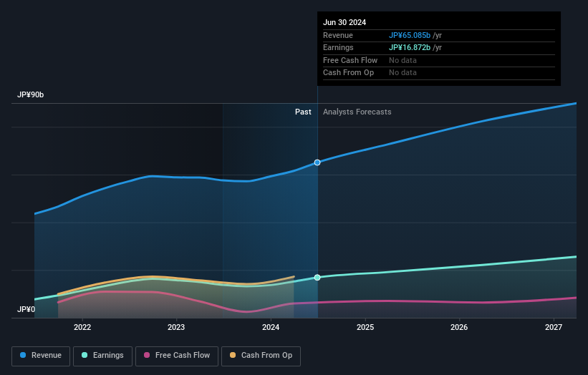Select the 2026 x-axis label
588x375 pixels.
tap(459, 327)
